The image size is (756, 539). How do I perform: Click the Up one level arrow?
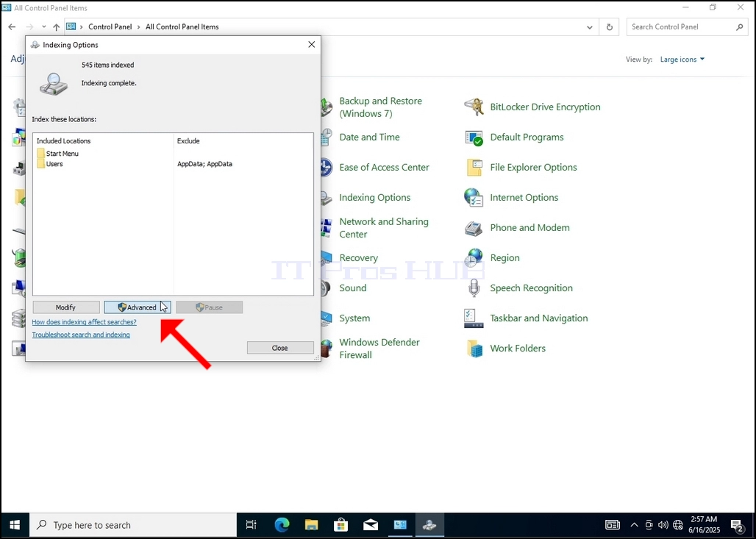click(x=57, y=27)
